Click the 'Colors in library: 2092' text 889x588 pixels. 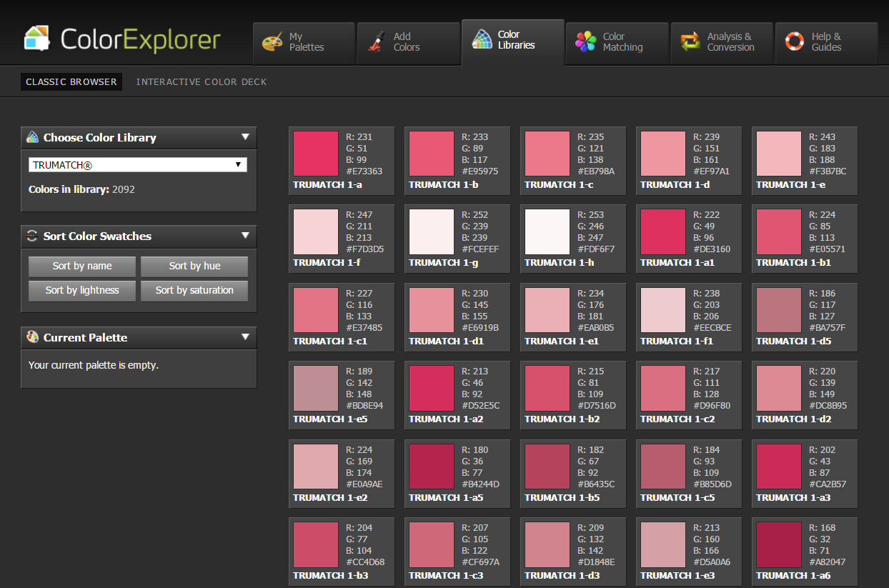pos(81,189)
